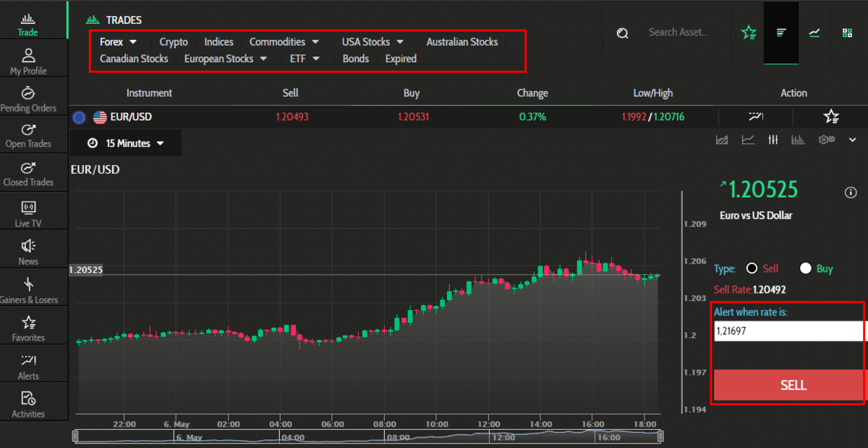This screenshot has height=448, width=868.
Task: Select the Australian Stocks category
Action: click(461, 42)
